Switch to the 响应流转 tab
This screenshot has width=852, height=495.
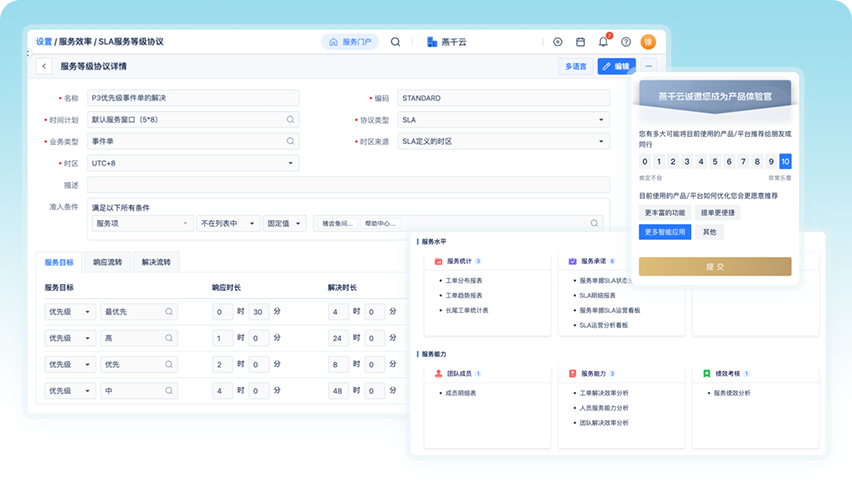pyautogui.click(x=107, y=262)
